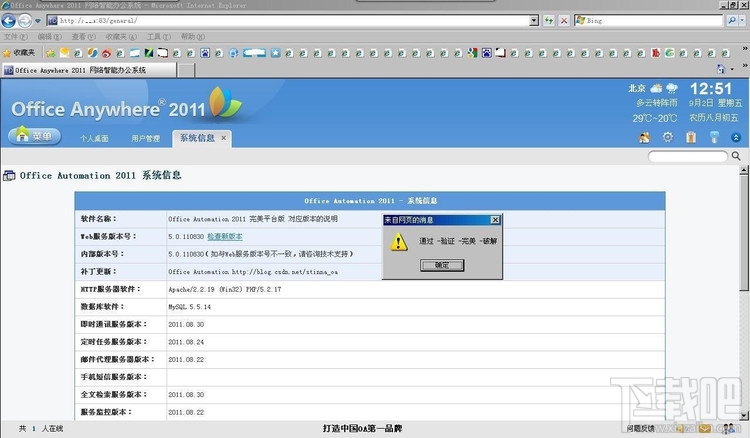This screenshot has width=750, height=438.
Task: Collapse header with double-chevron up icon
Action: point(736,138)
